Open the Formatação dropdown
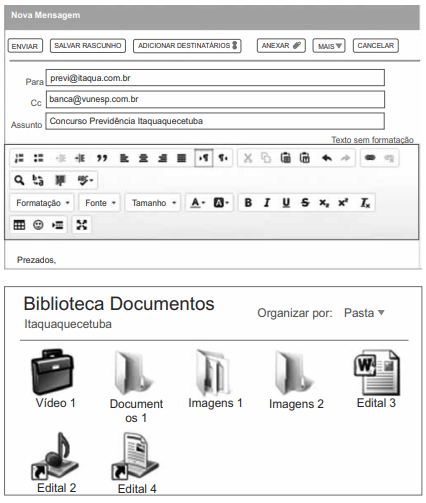 pyautogui.click(x=42, y=203)
